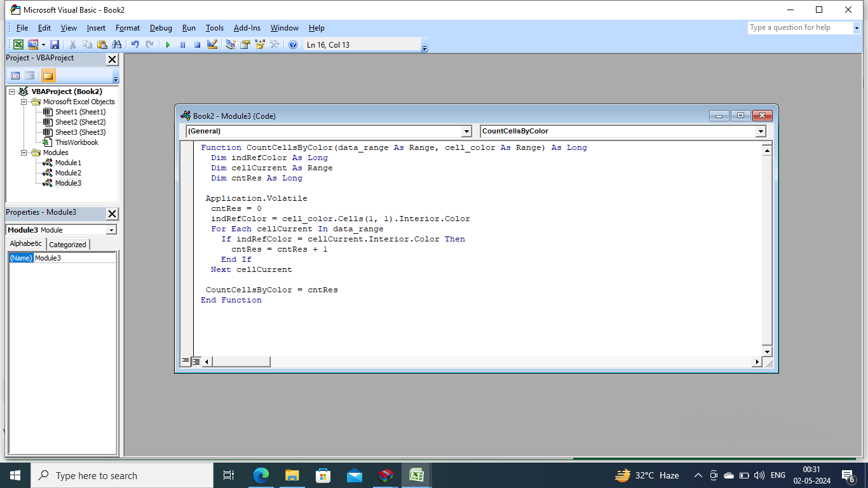Screen dimensions: 868x488
Task: Open the Add-Ins menu
Action: pyautogui.click(x=247, y=28)
